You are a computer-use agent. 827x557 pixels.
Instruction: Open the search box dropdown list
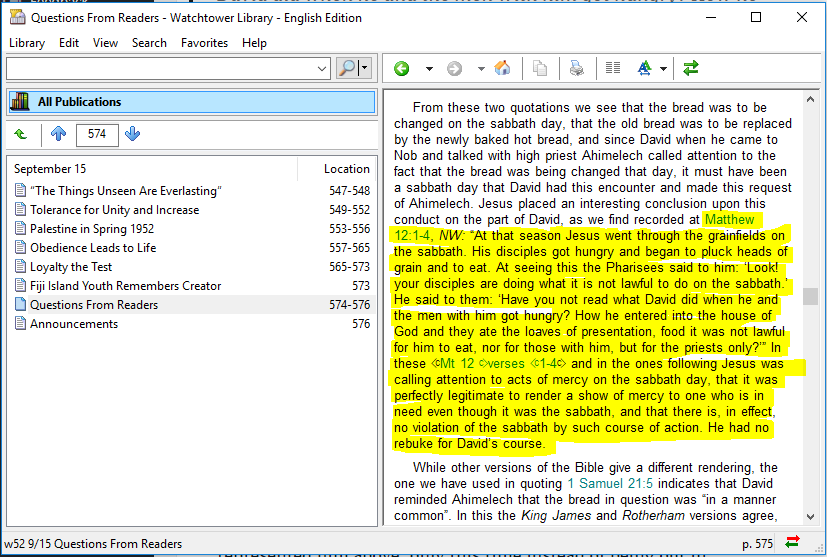(x=321, y=69)
